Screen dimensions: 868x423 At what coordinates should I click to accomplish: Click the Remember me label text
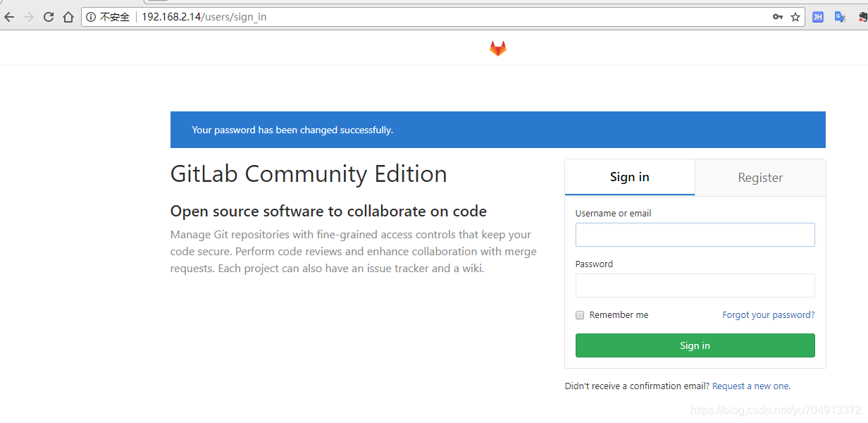click(619, 315)
